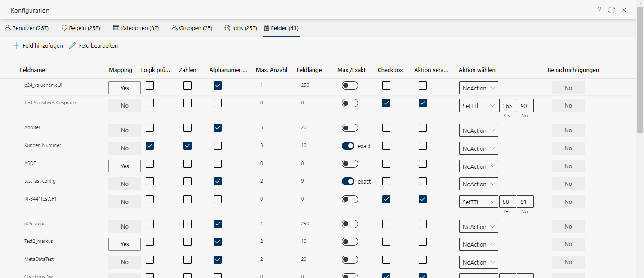
Task: Click the Regeln shield icon
Action: pos(64,28)
